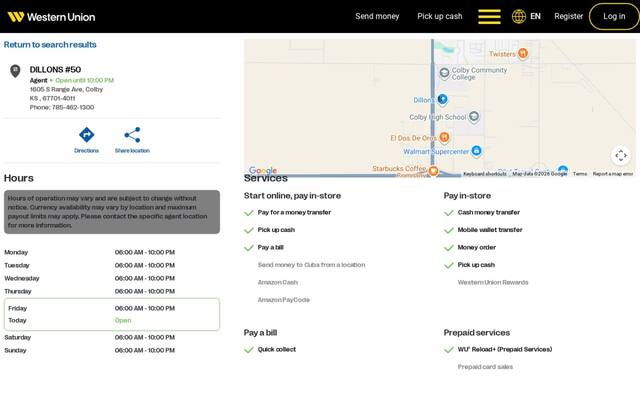Image resolution: width=640 pixels, height=400 pixels.
Task: Click the Prepaid card sales item
Action: (x=485, y=367)
